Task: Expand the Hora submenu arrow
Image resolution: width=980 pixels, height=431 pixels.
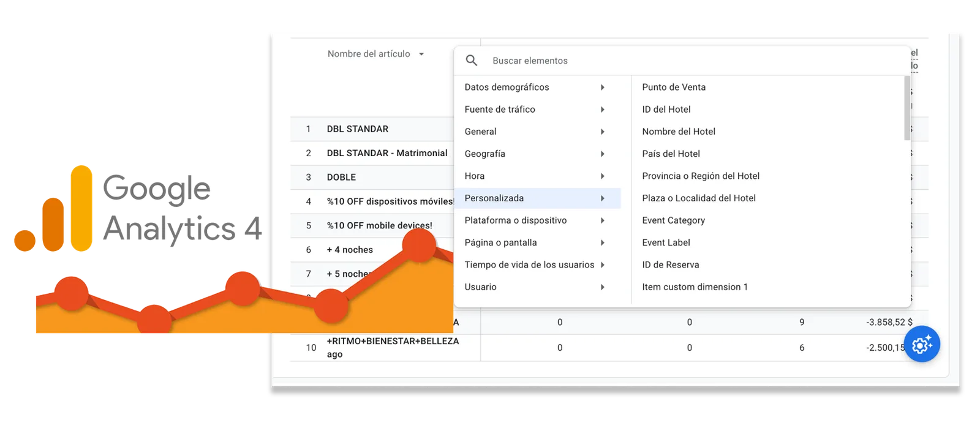Action: pos(603,176)
